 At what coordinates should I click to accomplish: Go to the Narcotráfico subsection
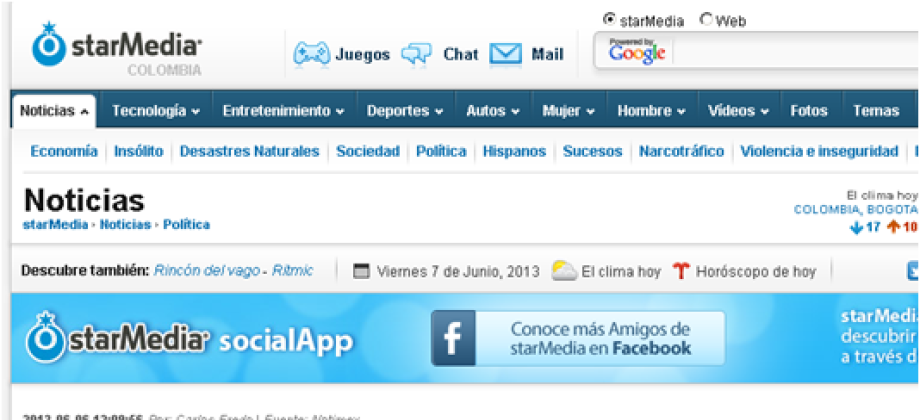tap(681, 151)
